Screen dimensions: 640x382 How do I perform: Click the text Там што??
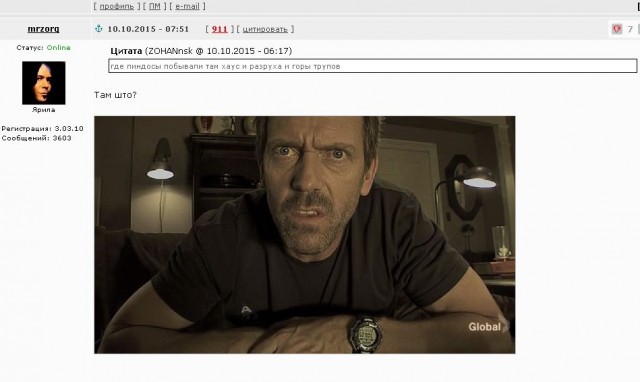[115, 95]
